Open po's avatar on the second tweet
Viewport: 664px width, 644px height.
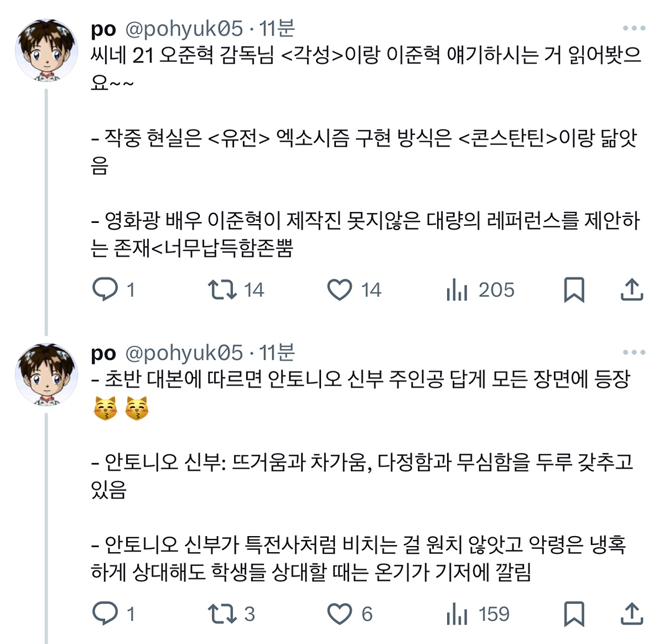point(46,375)
